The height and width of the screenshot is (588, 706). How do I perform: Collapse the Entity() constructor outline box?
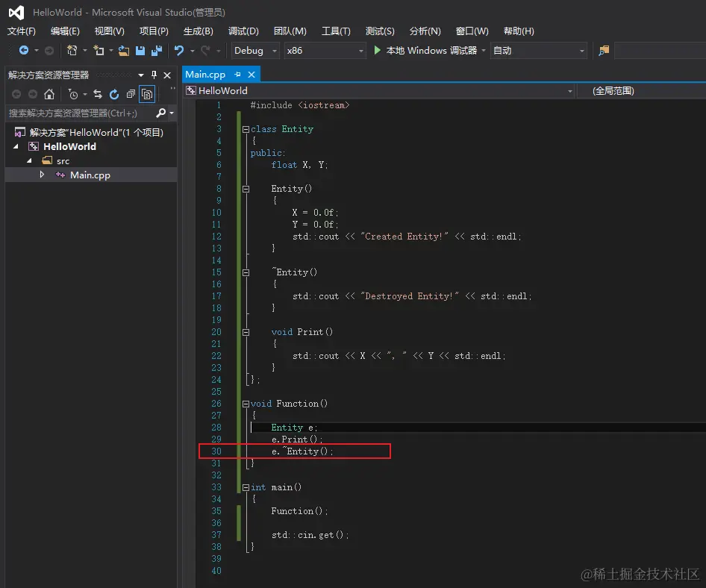tap(246, 189)
